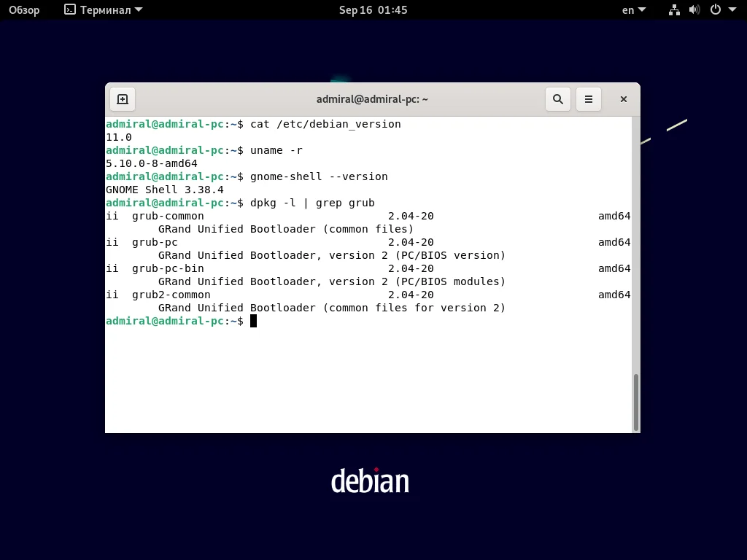Click the blinking cursor on the prompt line
747x560 pixels.
coord(255,321)
